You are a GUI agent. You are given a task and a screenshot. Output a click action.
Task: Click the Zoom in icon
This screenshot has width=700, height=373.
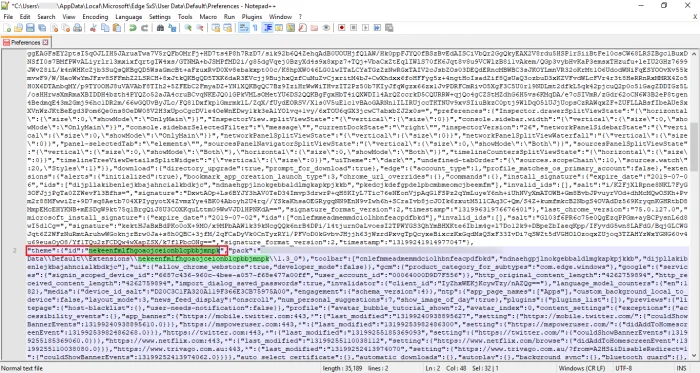[x=188, y=28]
